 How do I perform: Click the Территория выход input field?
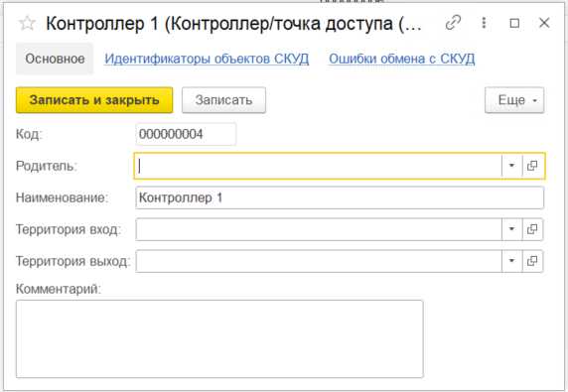[319, 261]
